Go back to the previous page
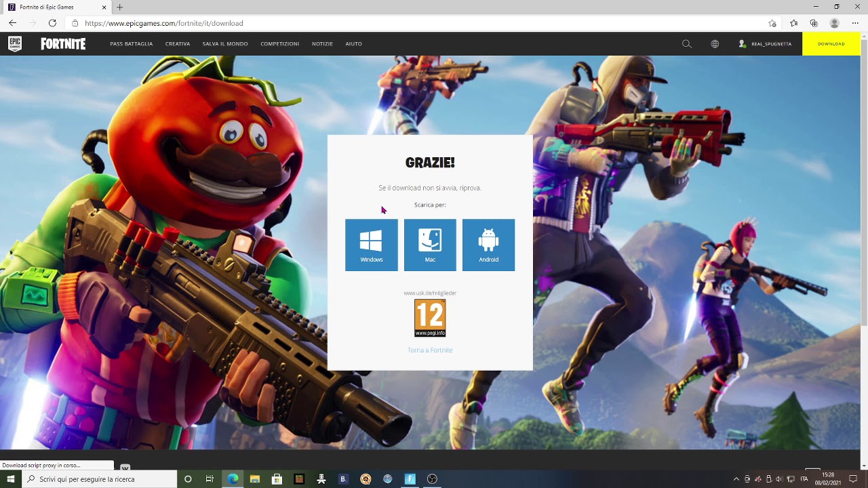 coord(13,23)
